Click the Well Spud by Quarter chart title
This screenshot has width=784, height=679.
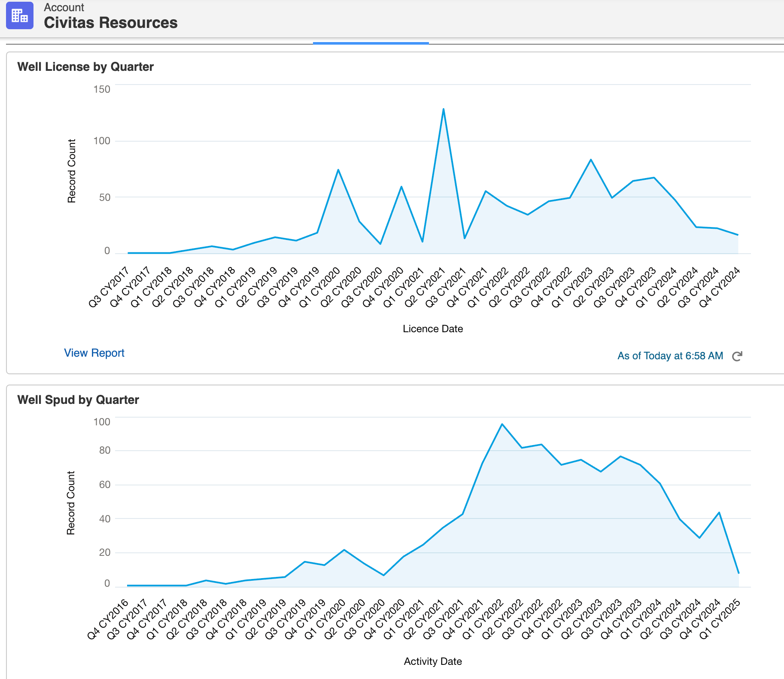pos(78,400)
